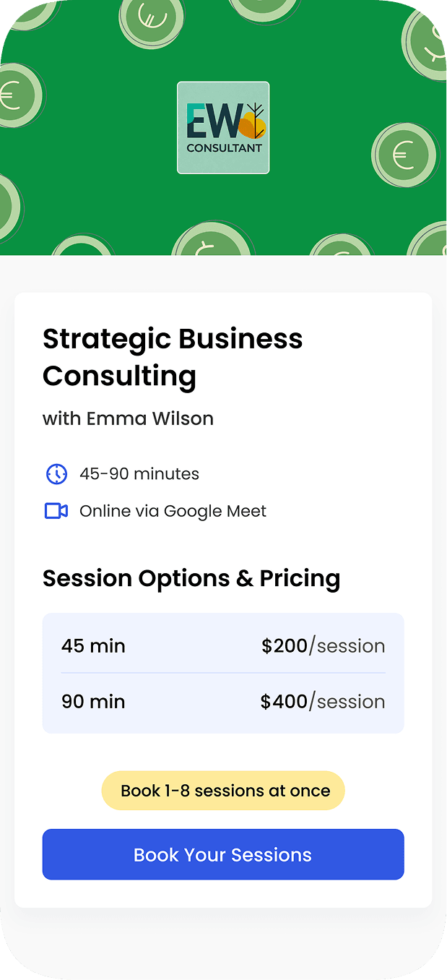Click the Online via Google Meet text
Viewport: 447px width, 980px height.
click(x=173, y=511)
